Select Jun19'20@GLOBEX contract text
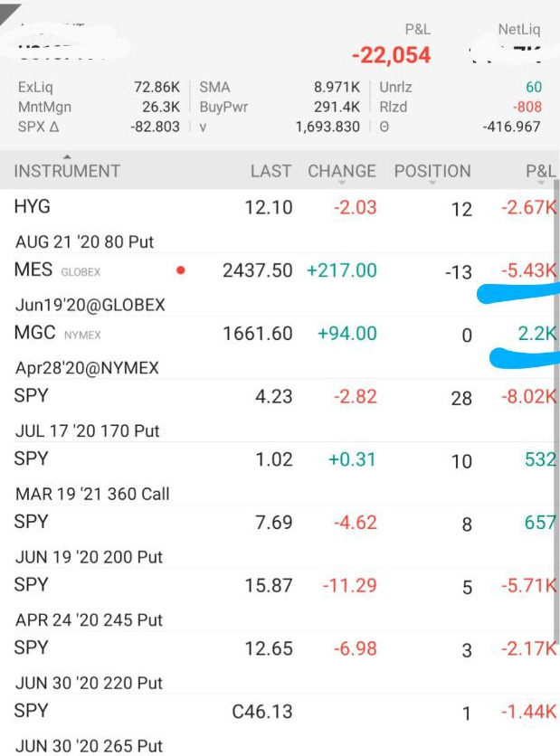 [x=90, y=305]
